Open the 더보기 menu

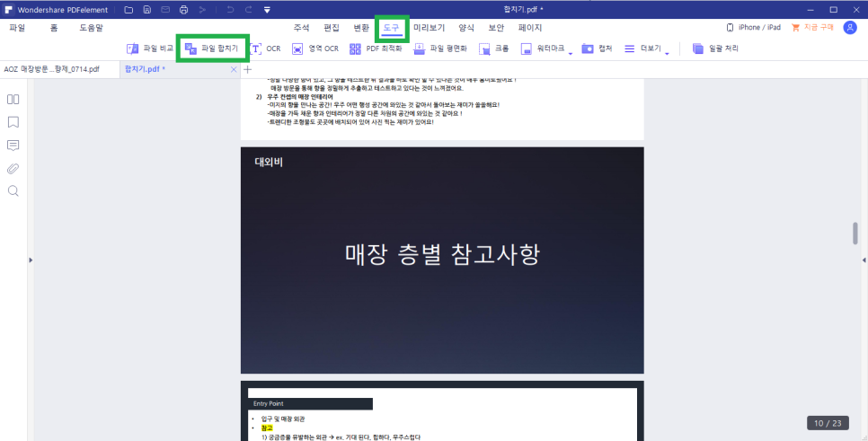[x=642, y=49]
